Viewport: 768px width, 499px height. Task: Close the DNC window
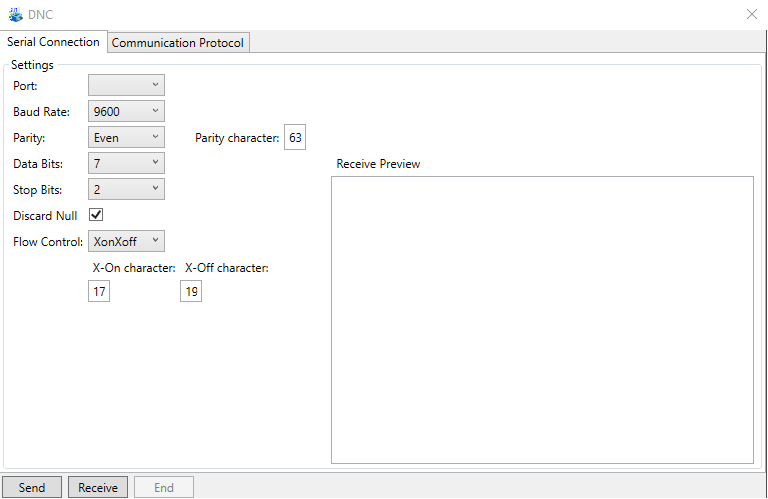click(x=751, y=14)
